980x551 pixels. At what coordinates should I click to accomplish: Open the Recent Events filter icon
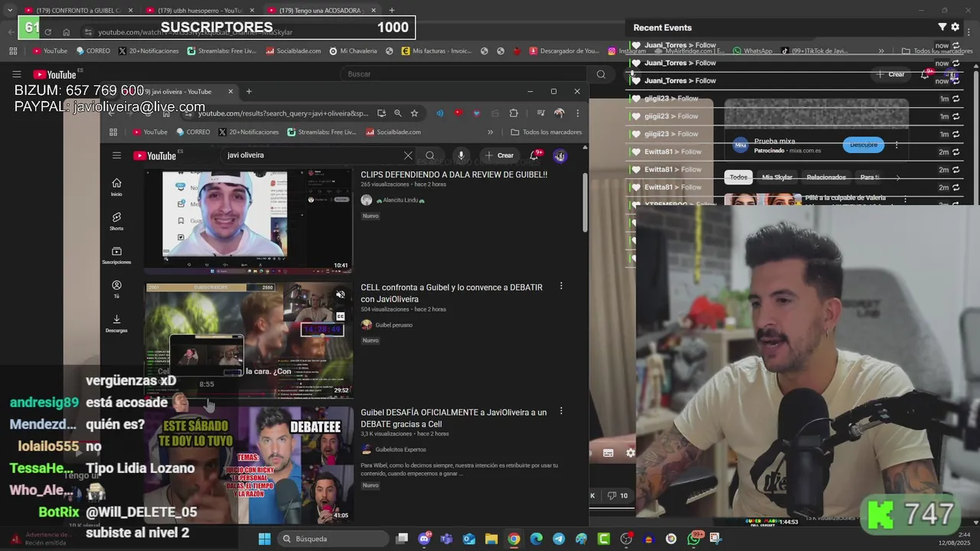(942, 27)
